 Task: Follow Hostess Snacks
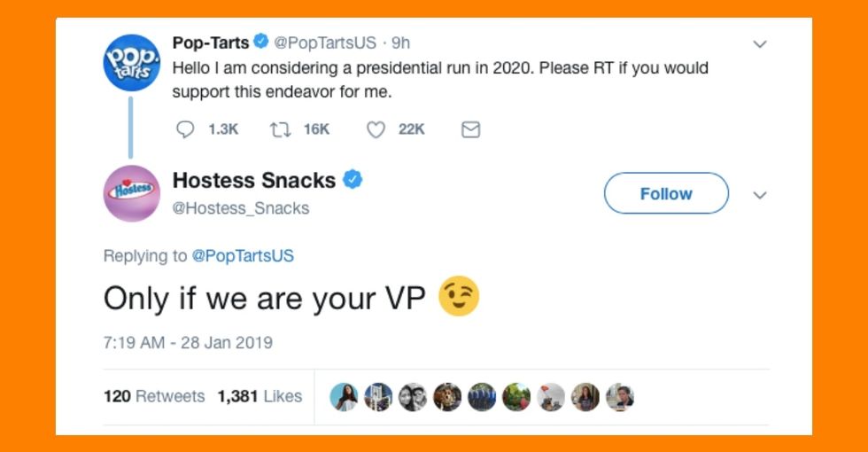pyautogui.click(x=666, y=193)
